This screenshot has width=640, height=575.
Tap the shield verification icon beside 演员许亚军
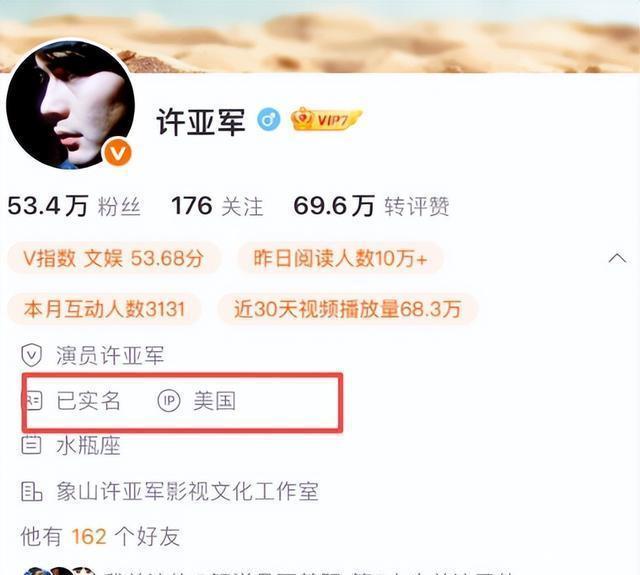pyautogui.click(x=31, y=355)
